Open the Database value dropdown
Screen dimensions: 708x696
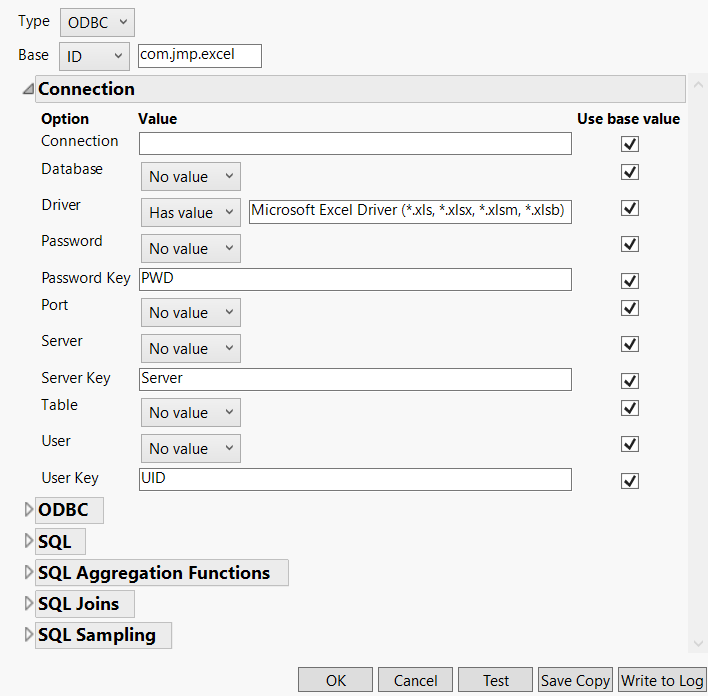(x=191, y=177)
